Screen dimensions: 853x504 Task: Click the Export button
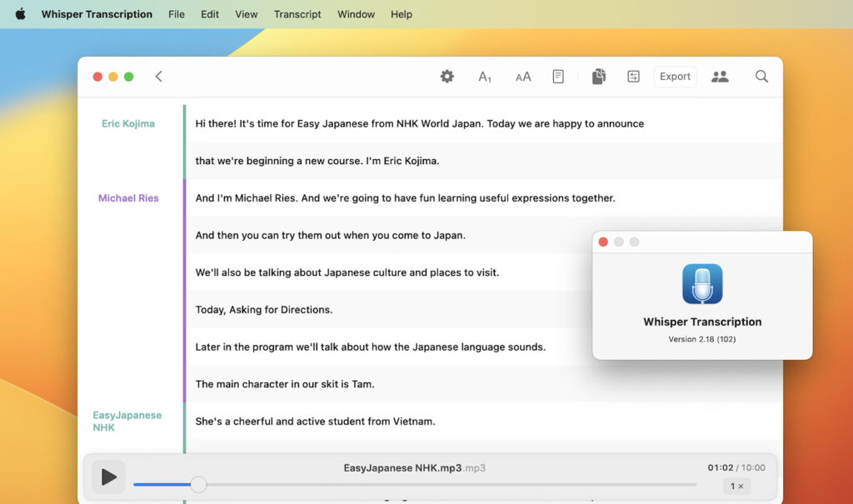(x=675, y=76)
